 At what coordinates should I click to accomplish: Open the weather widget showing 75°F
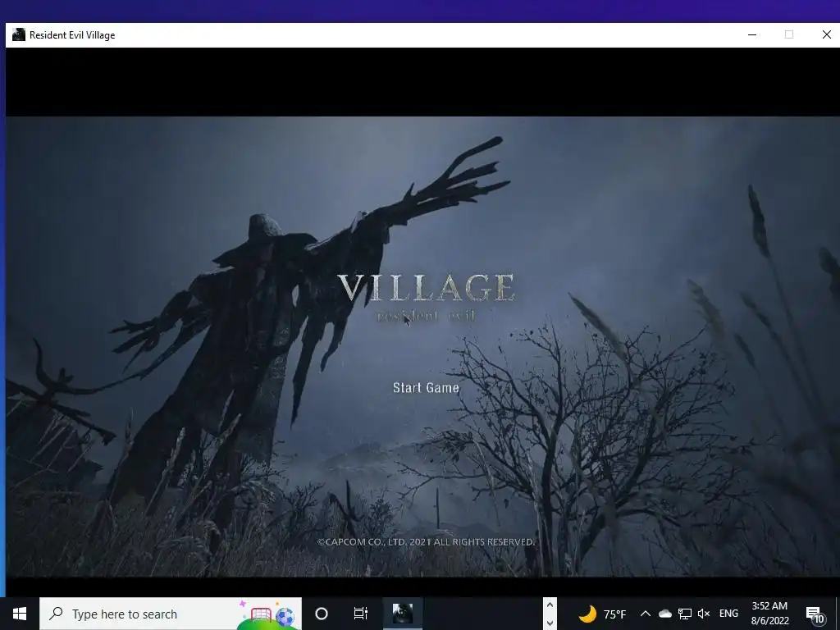(602, 614)
